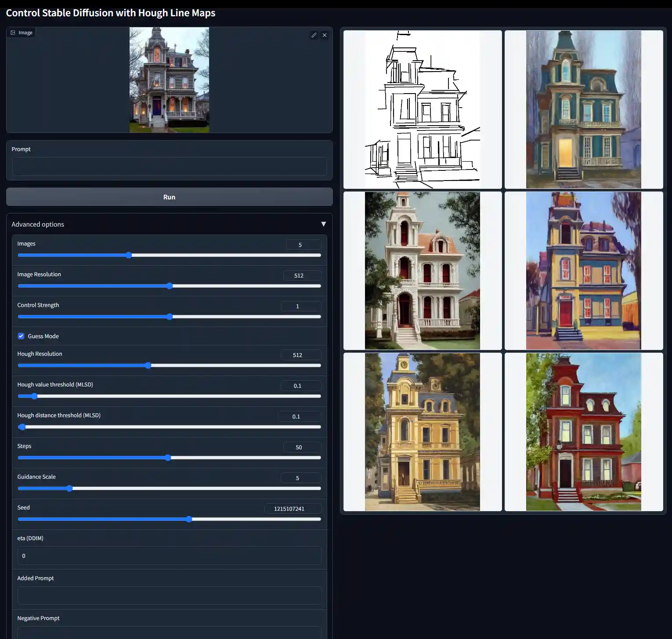This screenshot has width=672, height=639.
Task: Click the Control Strength slider handle
Action: click(x=170, y=317)
